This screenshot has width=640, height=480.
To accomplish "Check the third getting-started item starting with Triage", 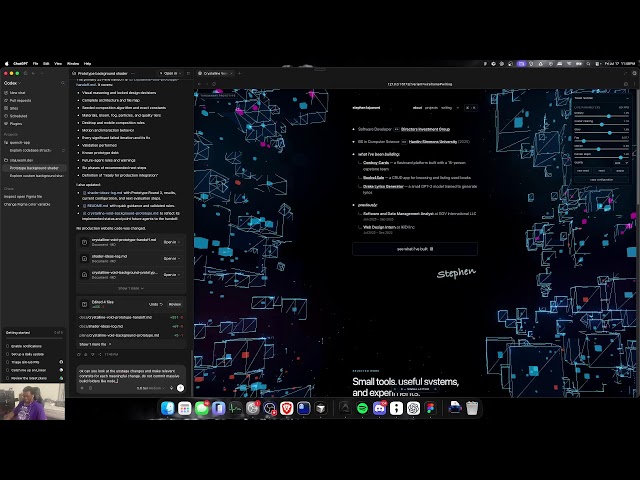I will pos(8,362).
